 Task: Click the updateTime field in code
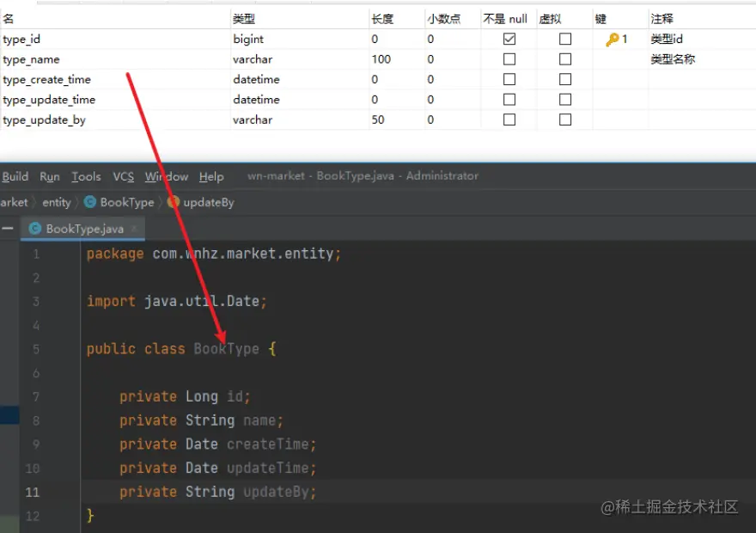click(267, 468)
